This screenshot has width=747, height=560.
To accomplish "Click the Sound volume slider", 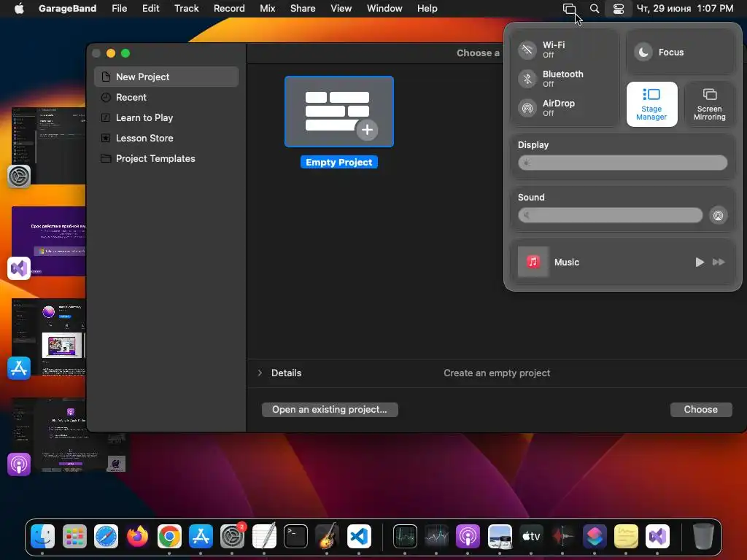I will [x=611, y=215].
